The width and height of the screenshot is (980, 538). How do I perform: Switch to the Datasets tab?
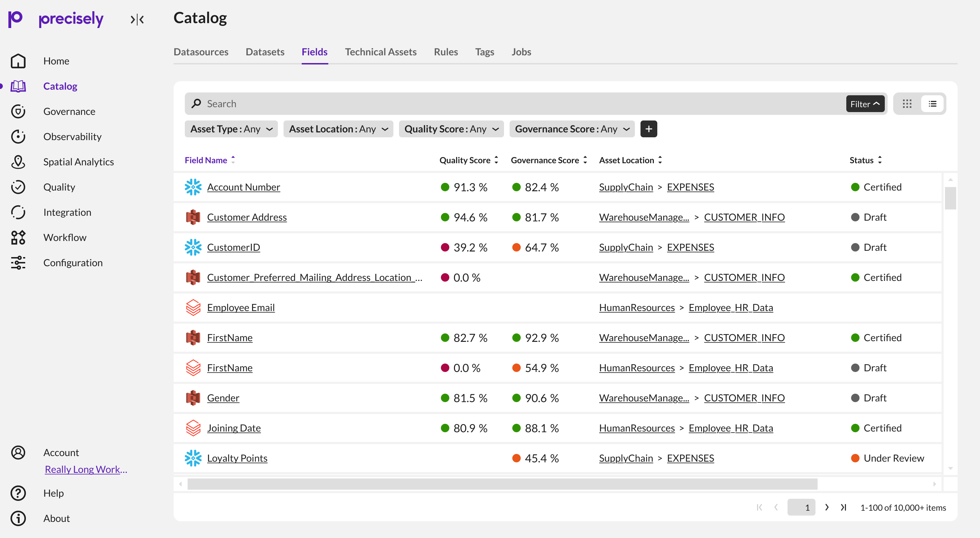click(x=265, y=52)
